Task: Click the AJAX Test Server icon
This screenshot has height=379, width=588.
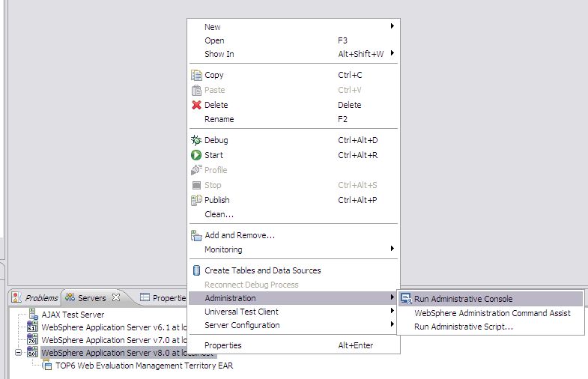Action: point(33,314)
